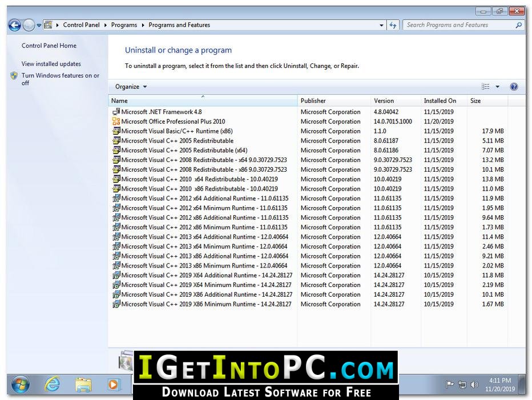The image size is (532, 400).
Task: Select the Microsoft Office Professional Plus 2010 icon
Action: (116, 121)
